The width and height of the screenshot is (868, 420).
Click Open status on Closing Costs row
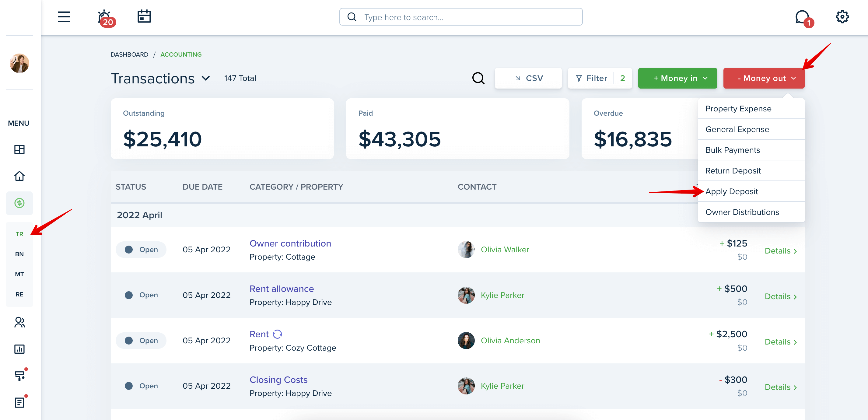[x=141, y=386]
